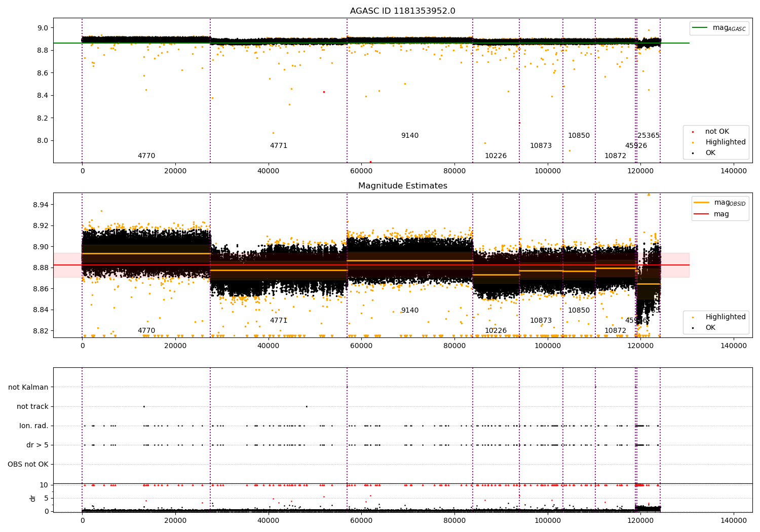The height and width of the screenshot is (532, 760).
Task: Click x-axis tick 140000 in the bottom plot
Action: pyautogui.click(x=734, y=520)
